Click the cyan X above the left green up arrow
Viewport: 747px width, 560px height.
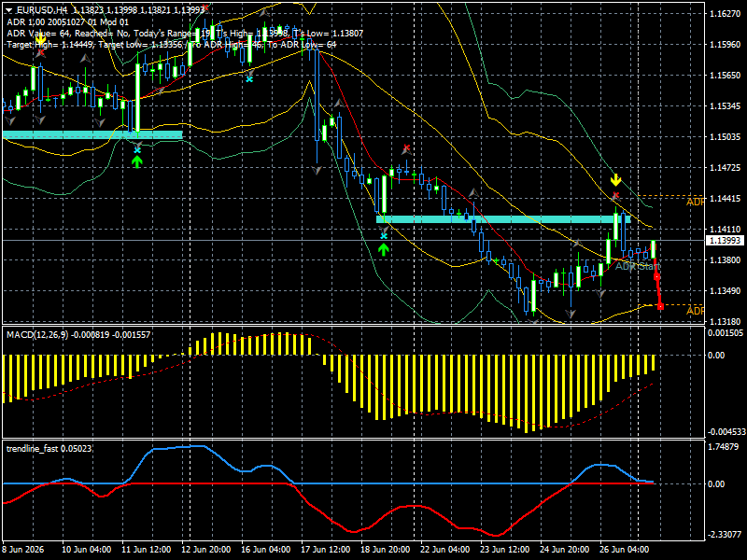coord(137,150)
